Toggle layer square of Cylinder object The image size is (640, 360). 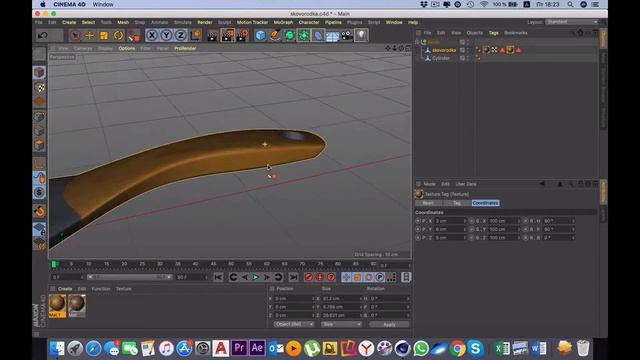(462, 58)
